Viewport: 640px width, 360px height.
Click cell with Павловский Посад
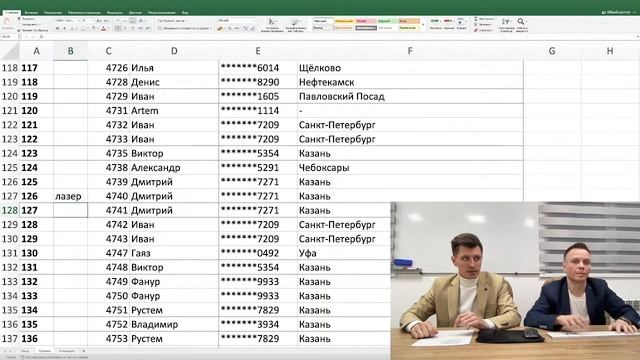(410, 96)
